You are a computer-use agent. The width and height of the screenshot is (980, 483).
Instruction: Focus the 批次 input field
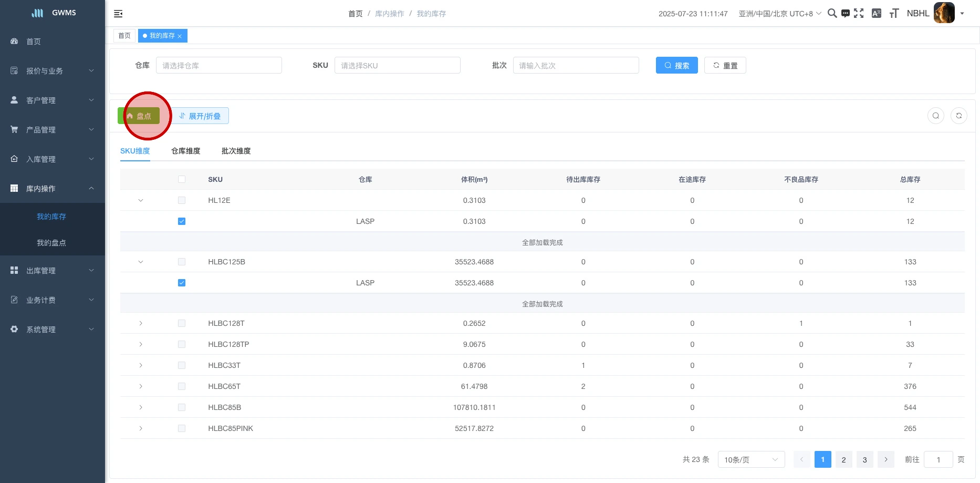click(576, 66)
